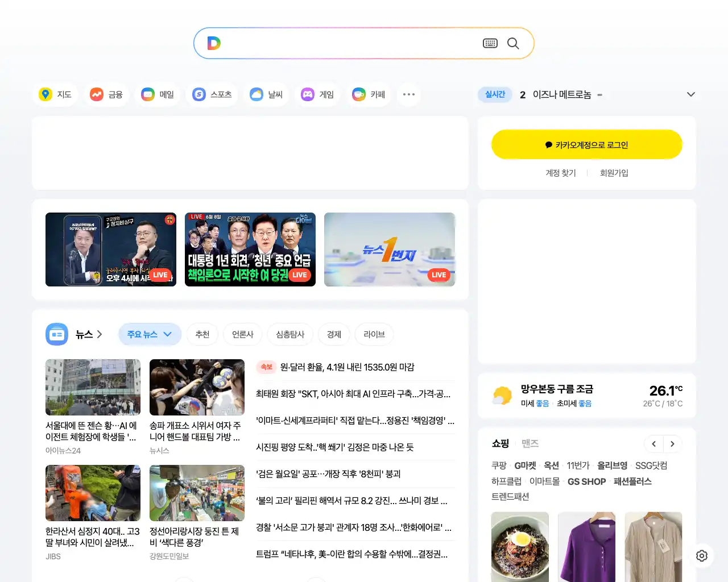
Task: Open the 게임 game shortcut icon
Action: [x=308, y=94]
